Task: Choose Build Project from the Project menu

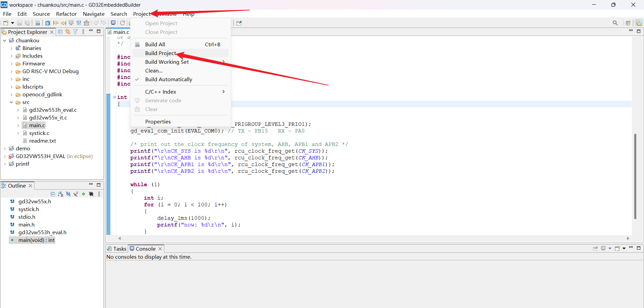Action: pos(160,53)
